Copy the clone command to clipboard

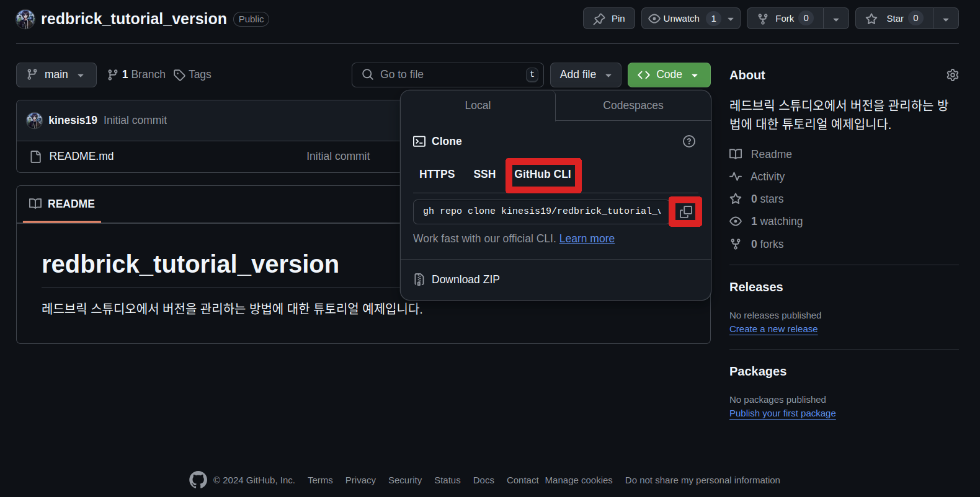685,212
